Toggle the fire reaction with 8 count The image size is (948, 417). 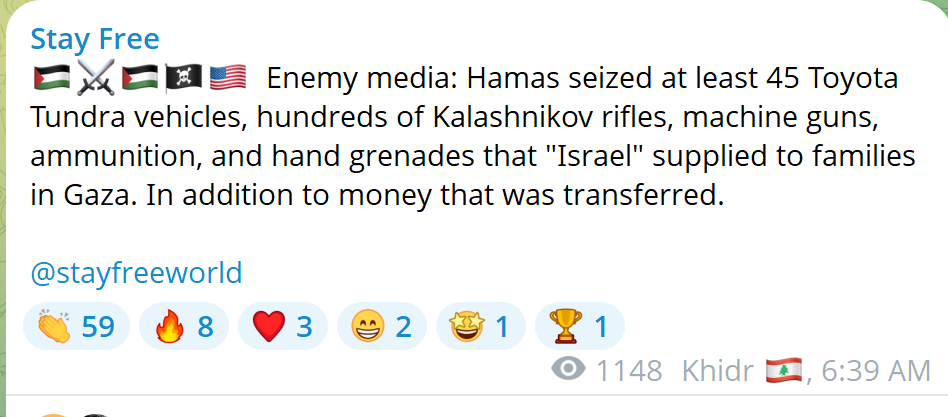click(184, 326)
